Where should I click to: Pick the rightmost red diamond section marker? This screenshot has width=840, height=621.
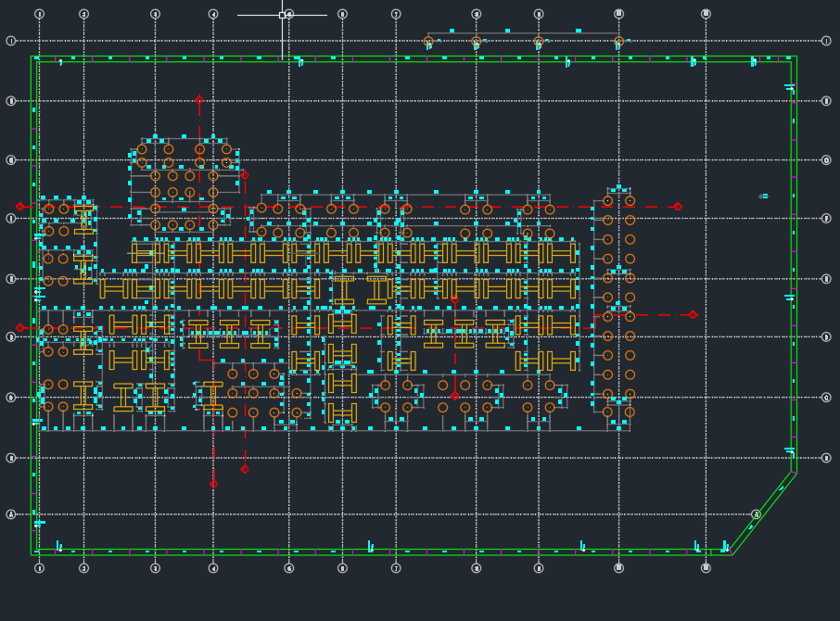pyautogui.click(x=693, y=315)
